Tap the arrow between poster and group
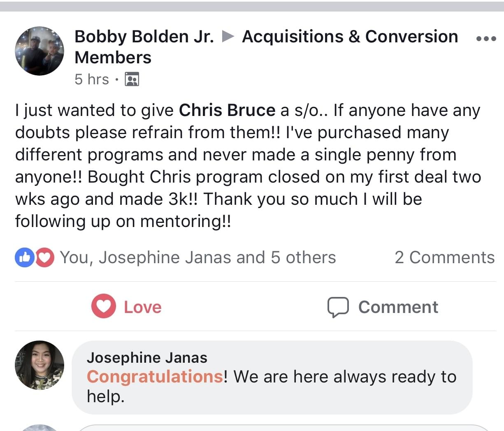 (x=228, y=37)
